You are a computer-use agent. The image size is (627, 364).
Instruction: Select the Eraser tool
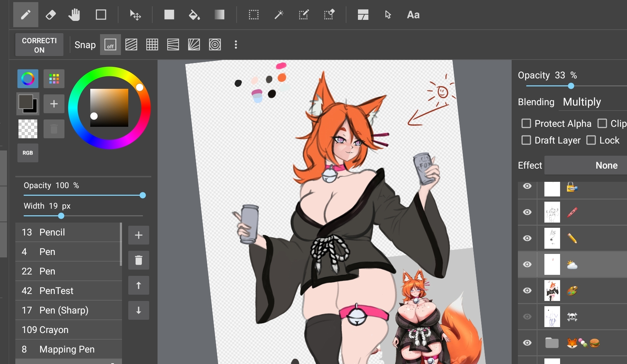[x=51, y=15]
